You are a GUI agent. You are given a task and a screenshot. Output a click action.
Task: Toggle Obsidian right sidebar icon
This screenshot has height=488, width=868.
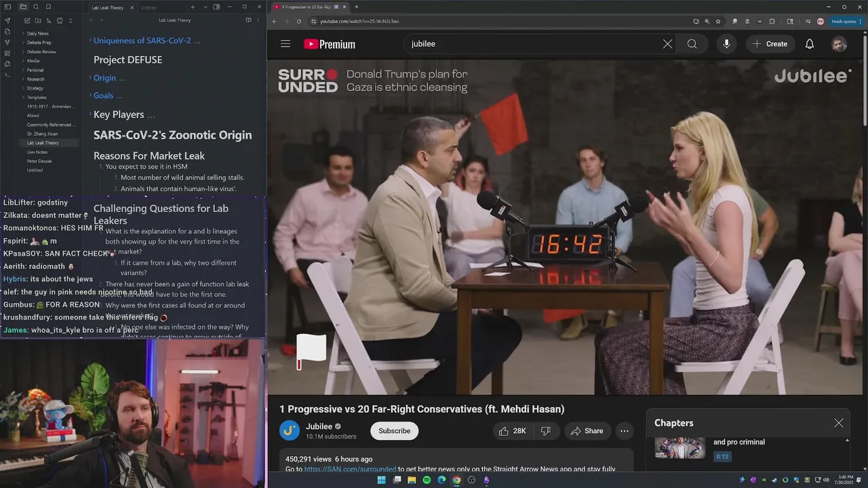[216, 7]
